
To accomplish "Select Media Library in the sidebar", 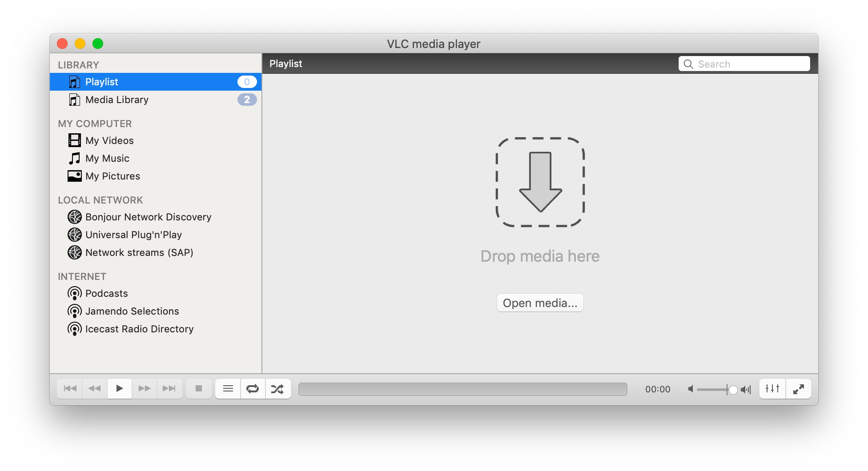I will (117, 100).
